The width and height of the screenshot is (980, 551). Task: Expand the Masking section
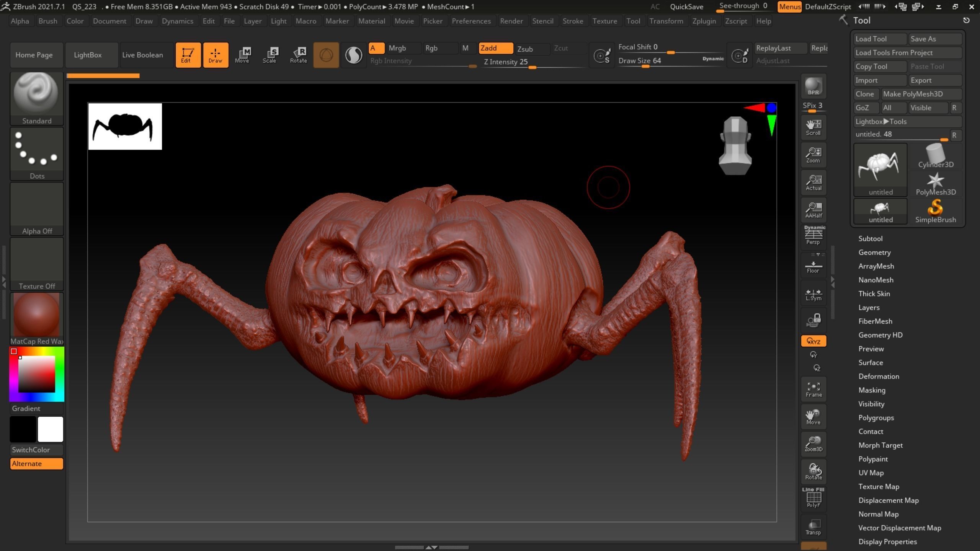[x=872, y=390]
